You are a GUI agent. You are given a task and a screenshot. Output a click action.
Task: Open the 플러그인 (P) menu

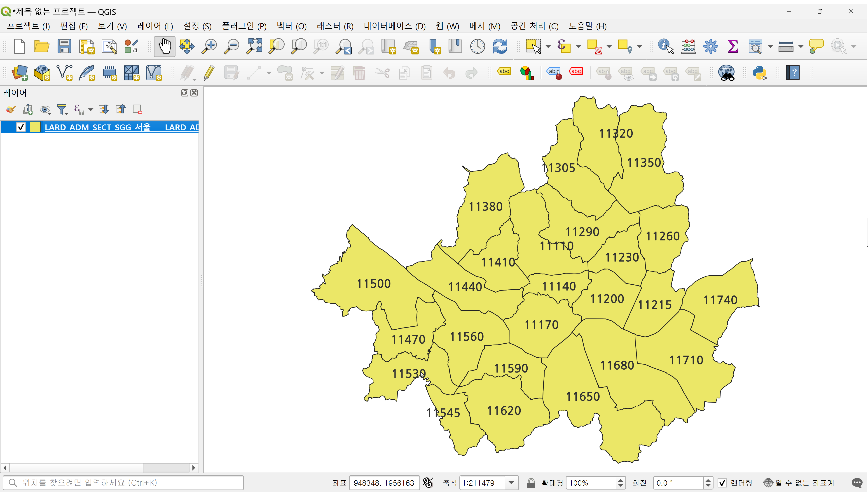point(244,26)
